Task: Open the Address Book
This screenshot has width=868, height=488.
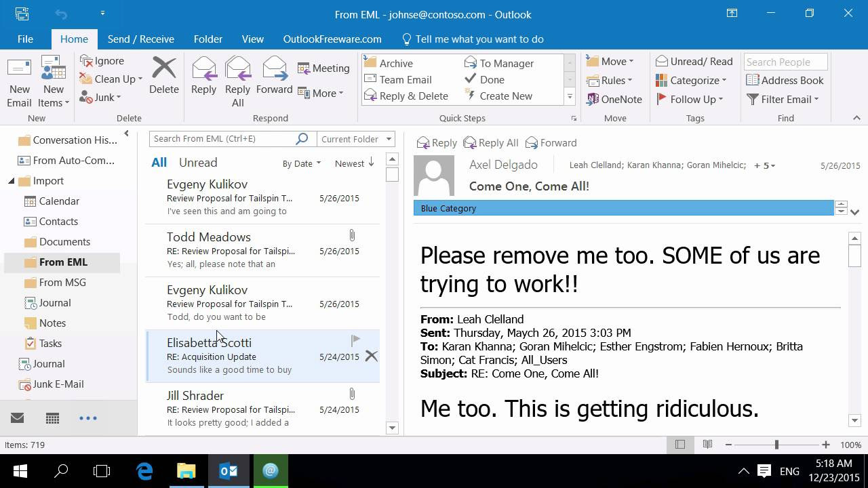Action: click(x=785, y=80)
